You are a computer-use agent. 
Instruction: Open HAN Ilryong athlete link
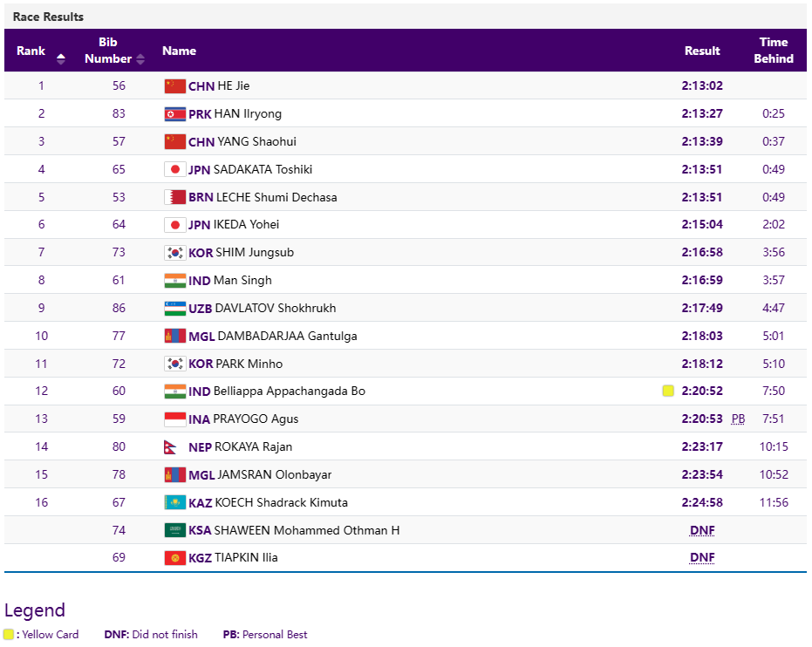[248, 114]
